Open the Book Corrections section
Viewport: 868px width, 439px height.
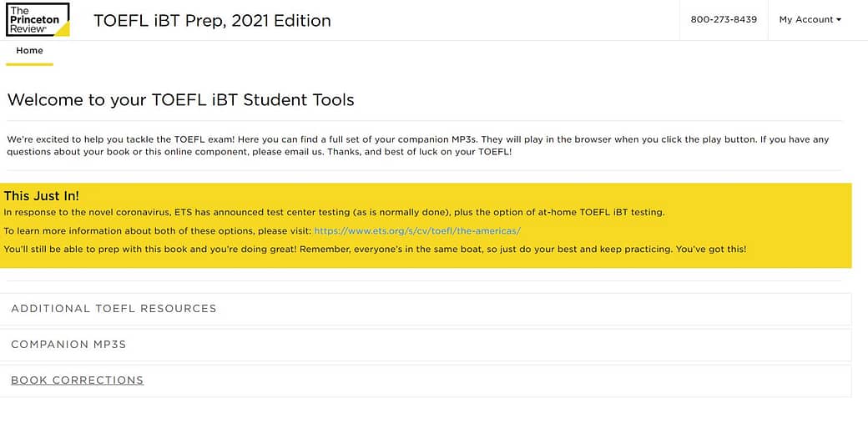(x=77, y=381)
